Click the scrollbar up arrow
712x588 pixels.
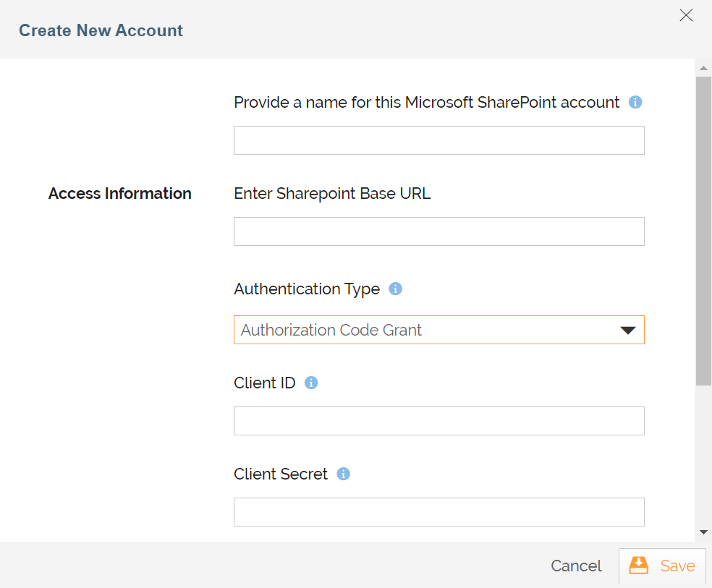703,68
